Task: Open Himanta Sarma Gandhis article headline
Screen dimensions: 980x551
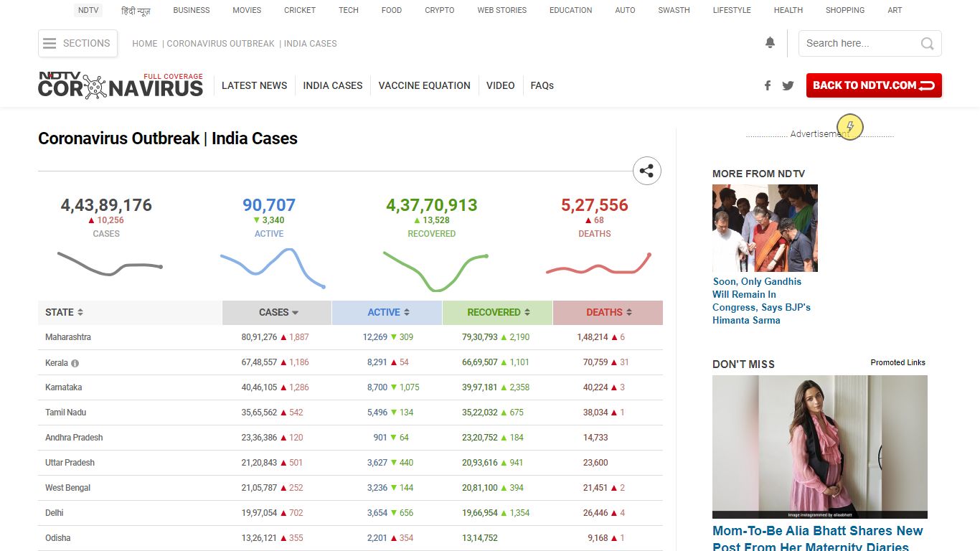Action: pos(761,301)
